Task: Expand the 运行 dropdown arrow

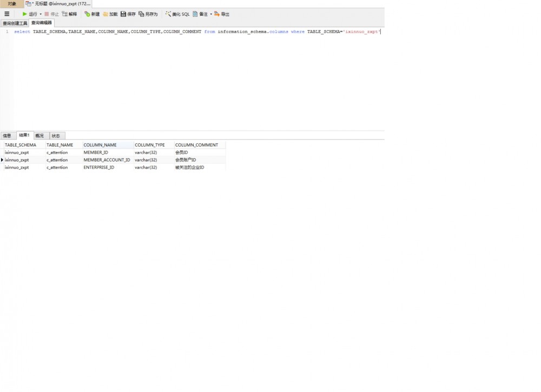Action: click(x=41, y=14)
